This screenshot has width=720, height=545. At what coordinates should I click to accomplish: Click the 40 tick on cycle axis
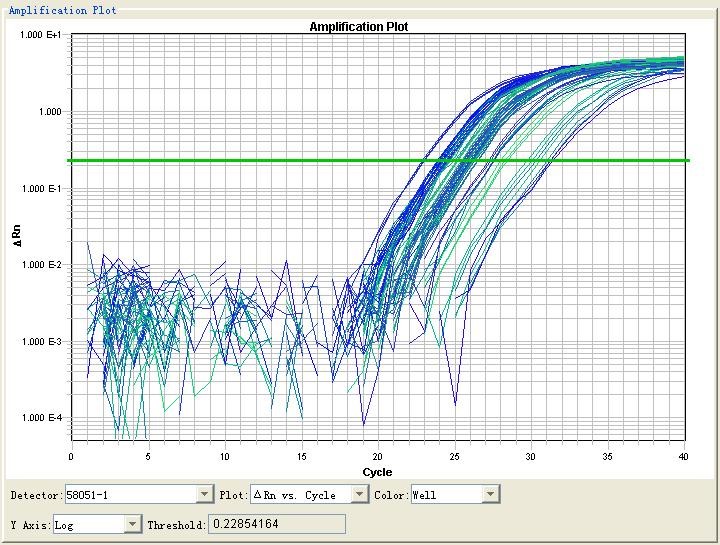click(684, 457)
